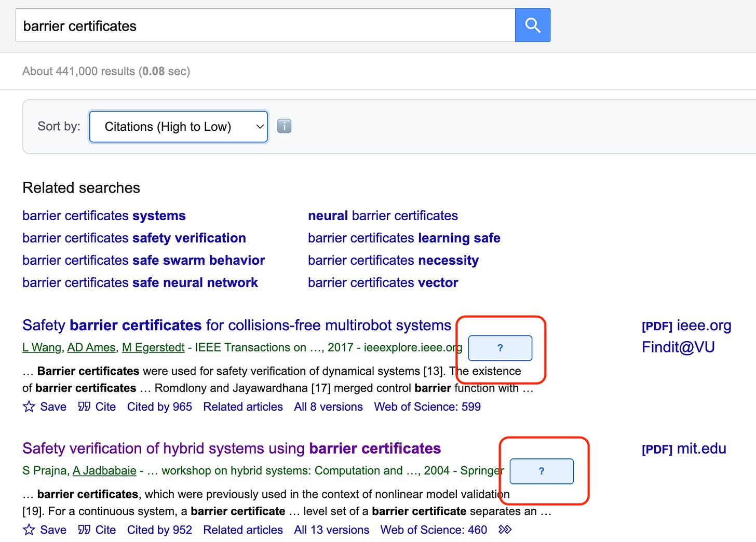The image size is (756, 542).
Task: Open the Web of Science: 460 link
Action: point(434,530)
